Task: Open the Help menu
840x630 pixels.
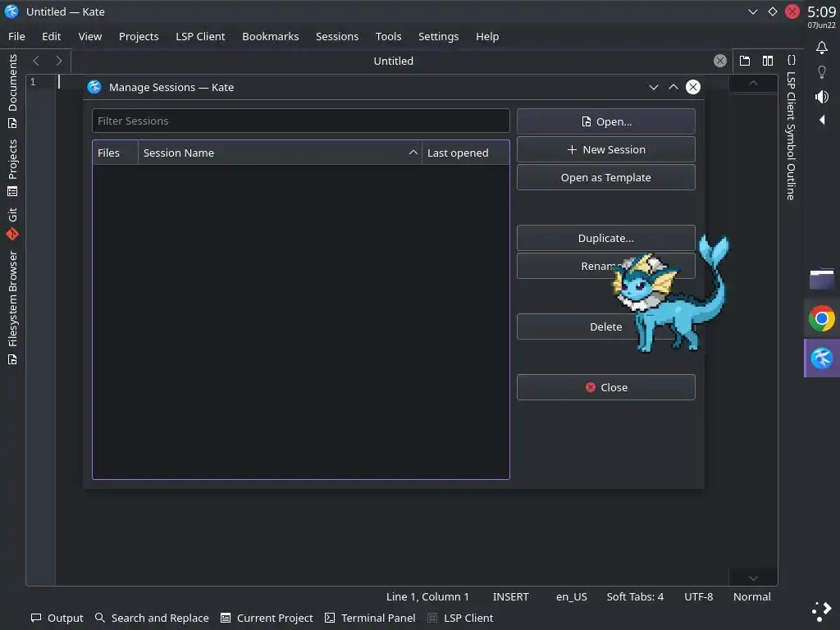Action: [487, 36]
